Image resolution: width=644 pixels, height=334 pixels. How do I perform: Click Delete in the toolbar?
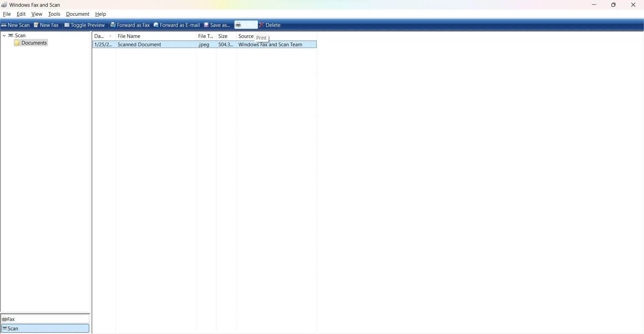pos(270,25)
